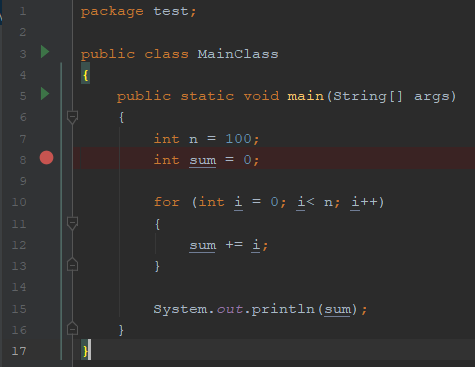Run MainClass using the line 3 gutter arrow
This screenshot has width=475, height=367.
45,52
